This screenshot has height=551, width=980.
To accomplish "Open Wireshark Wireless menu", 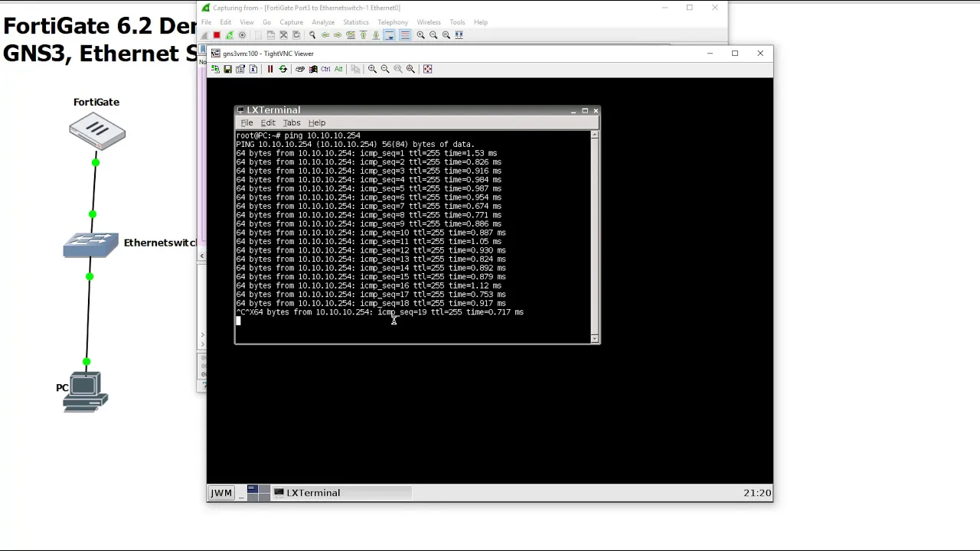I will [x=429, y=22].
